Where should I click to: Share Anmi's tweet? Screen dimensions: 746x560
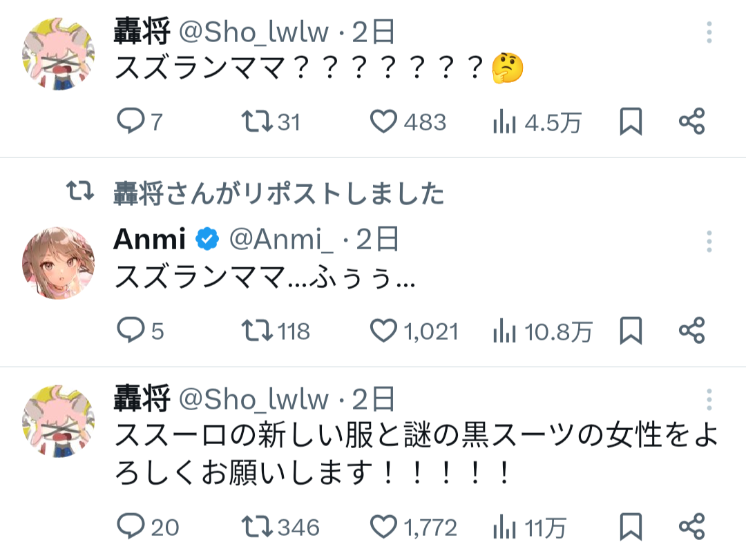tap(691, 331)
